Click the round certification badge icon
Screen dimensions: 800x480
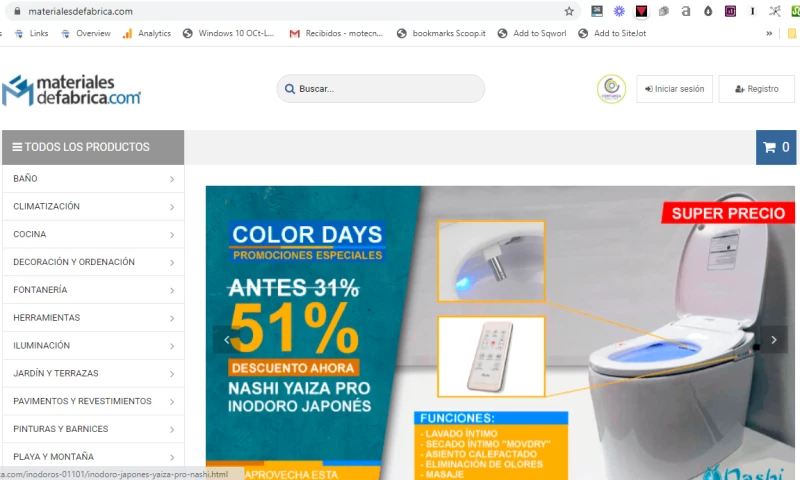[x=611, y=89]
